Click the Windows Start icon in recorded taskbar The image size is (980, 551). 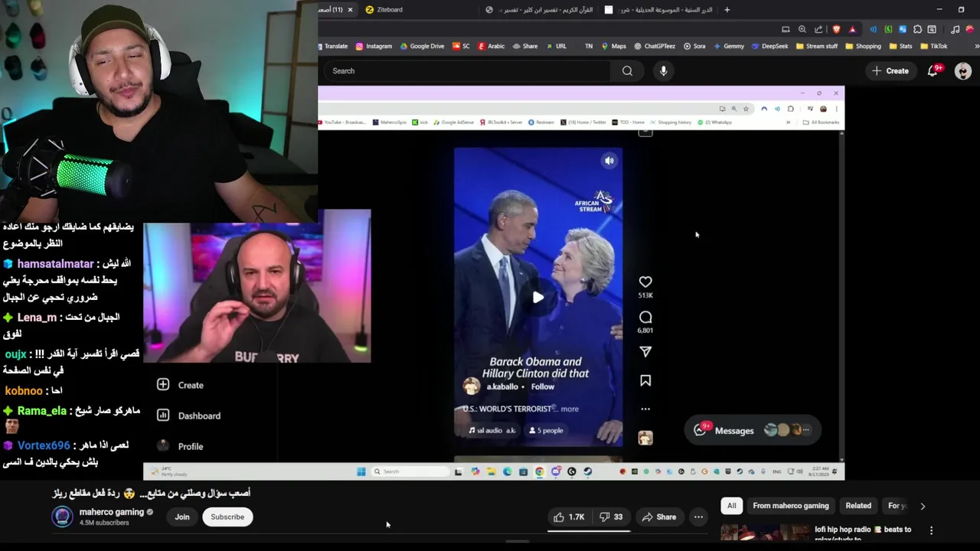pyautogui.click(x=361, y=471)
